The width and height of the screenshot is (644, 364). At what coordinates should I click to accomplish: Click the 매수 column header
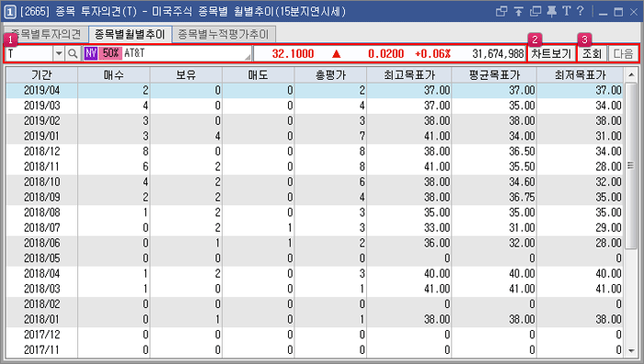[x=114, y=75]
